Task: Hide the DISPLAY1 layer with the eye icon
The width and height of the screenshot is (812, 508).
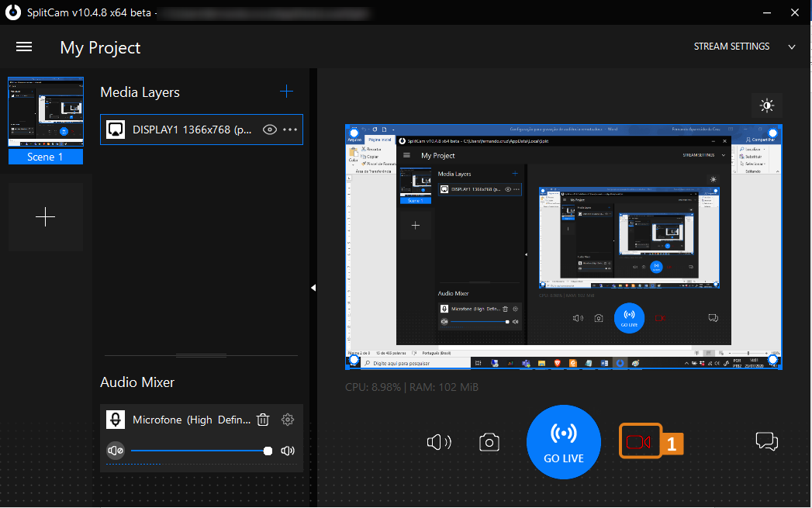Action: coord(270,130)
